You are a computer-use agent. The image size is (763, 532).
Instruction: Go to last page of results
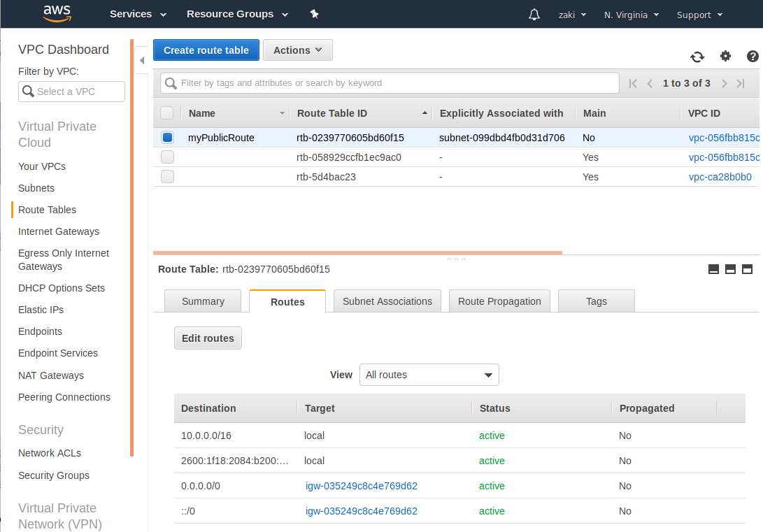(741, 83)
